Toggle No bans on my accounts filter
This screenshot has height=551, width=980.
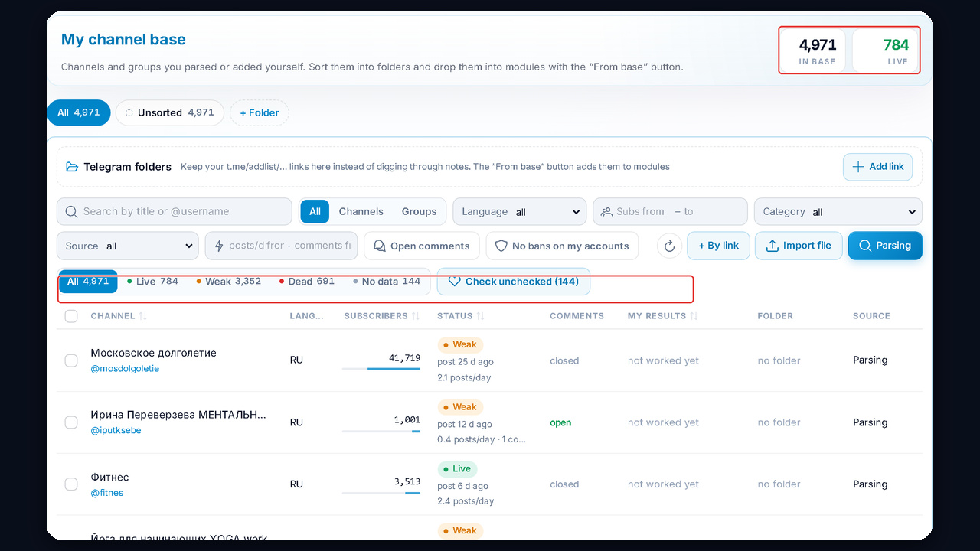[563, 246]
